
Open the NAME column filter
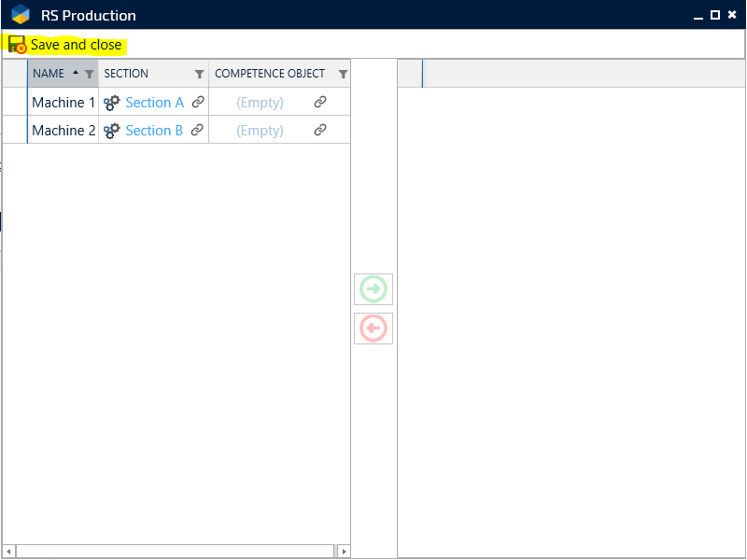point(89,74)
